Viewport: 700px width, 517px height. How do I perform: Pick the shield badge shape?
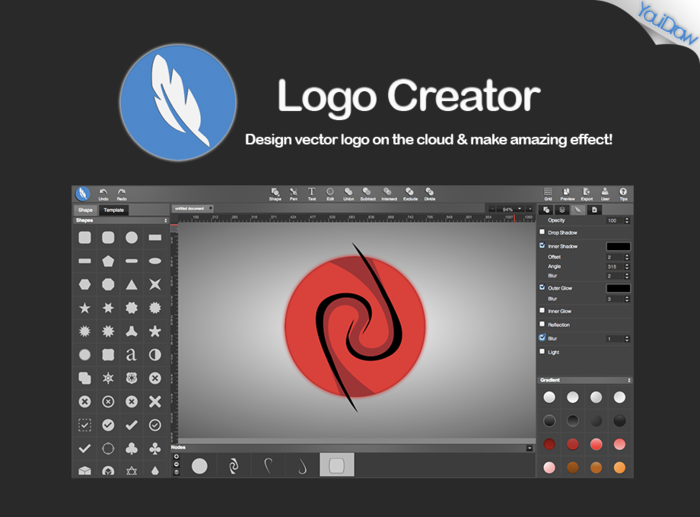[x=131, y=378]
